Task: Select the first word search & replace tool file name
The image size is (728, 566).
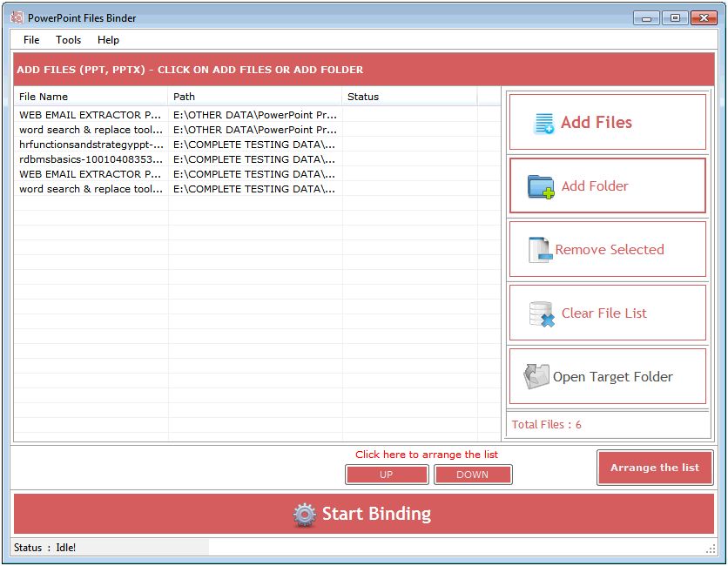Action: pyautogui.click(x=91, y=130)
